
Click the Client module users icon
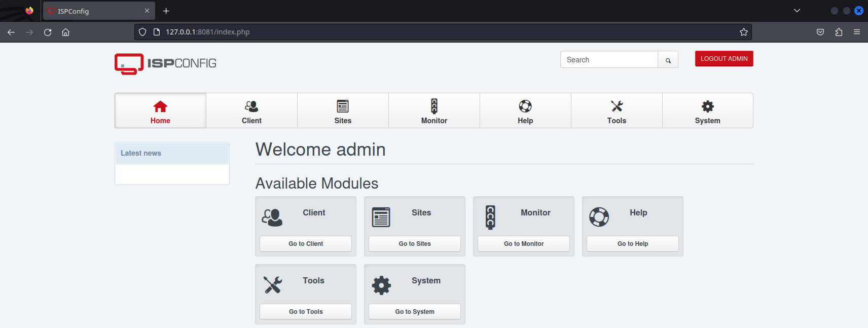(272, 217)
